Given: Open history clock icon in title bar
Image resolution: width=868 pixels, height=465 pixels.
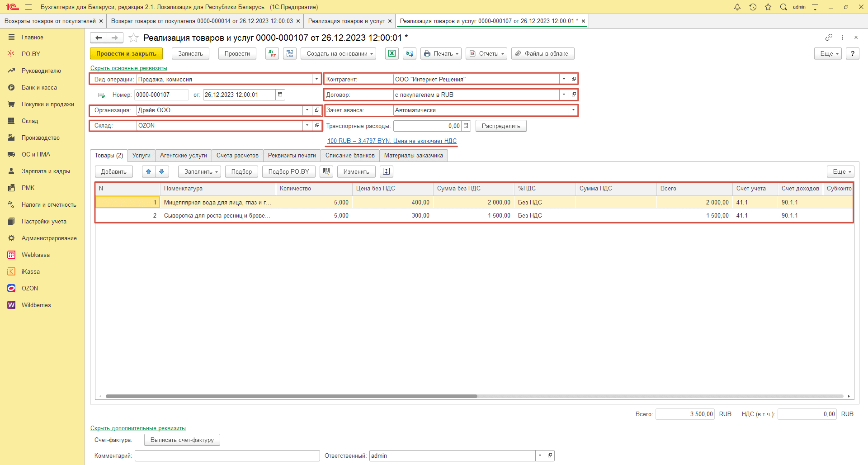Looking at the screenshot, I should (753, 7).
